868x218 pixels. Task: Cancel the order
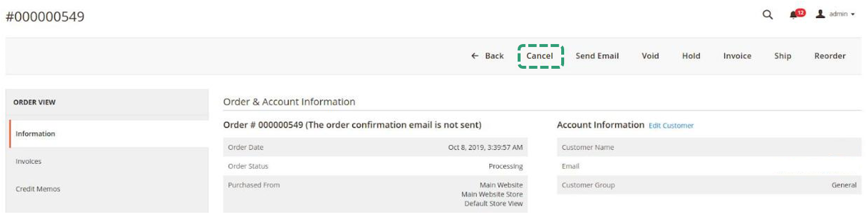[540, 56]
